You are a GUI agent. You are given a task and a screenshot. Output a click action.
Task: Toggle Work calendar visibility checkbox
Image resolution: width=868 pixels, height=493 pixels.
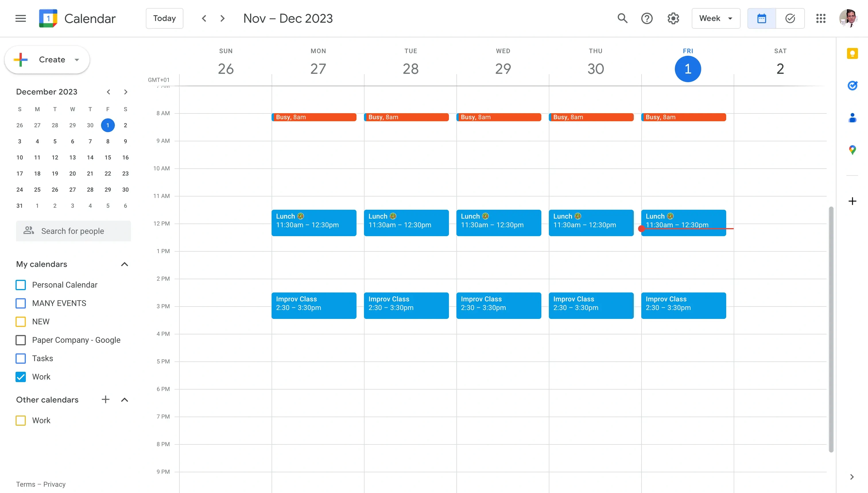click(22, 377)
